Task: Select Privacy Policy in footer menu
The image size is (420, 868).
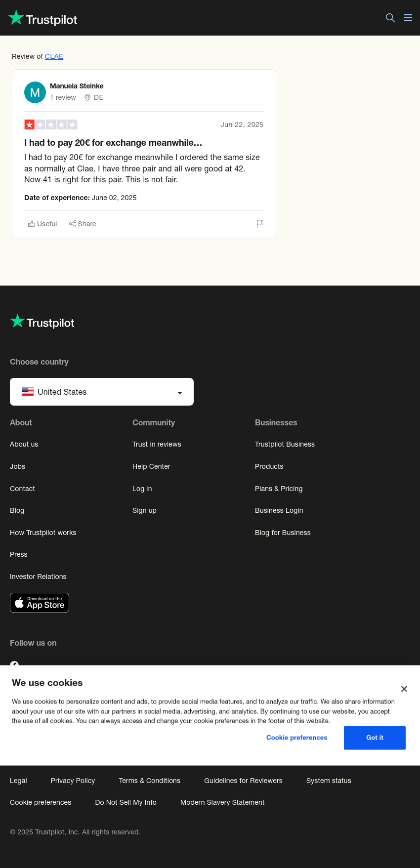Action: click(73, 781)
